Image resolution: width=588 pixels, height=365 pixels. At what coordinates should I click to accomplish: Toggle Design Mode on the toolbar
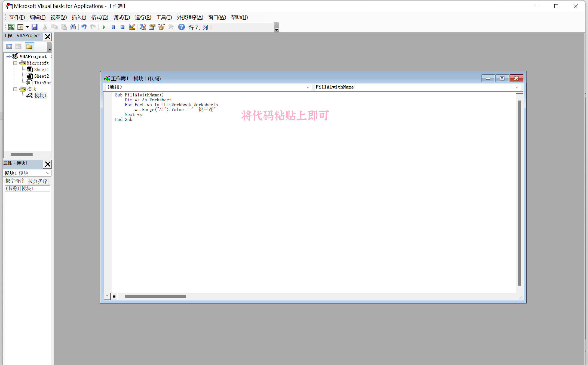click(132, 27)
